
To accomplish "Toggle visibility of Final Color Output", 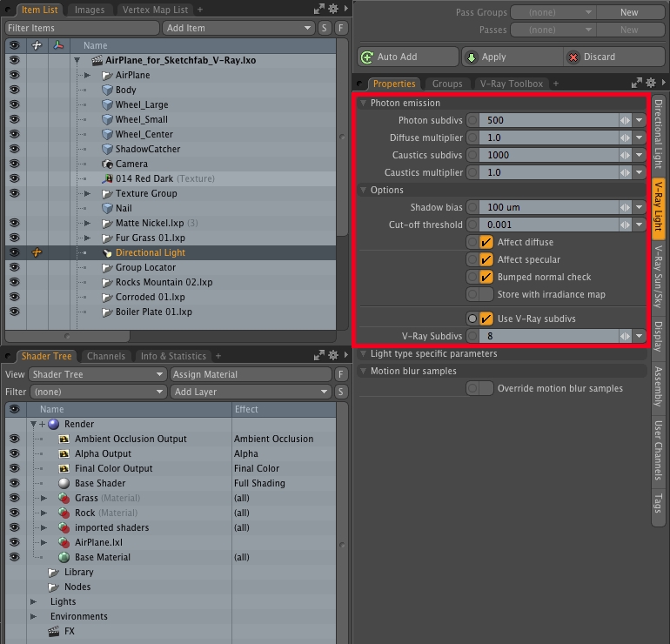I will [15, 468].
